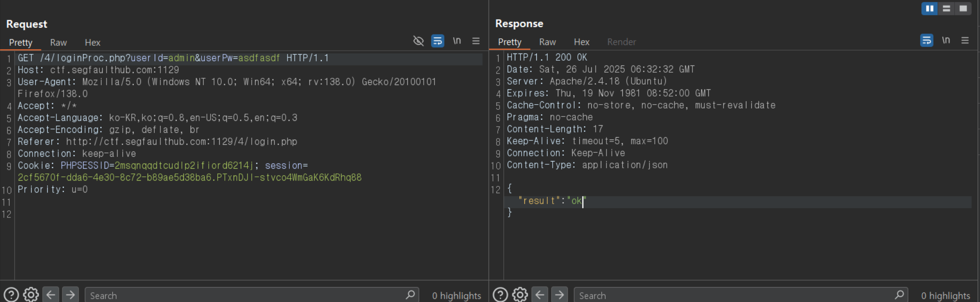Click the session cookie value line
The height and width of the screenshot is (302, 980).
[190, 178]
